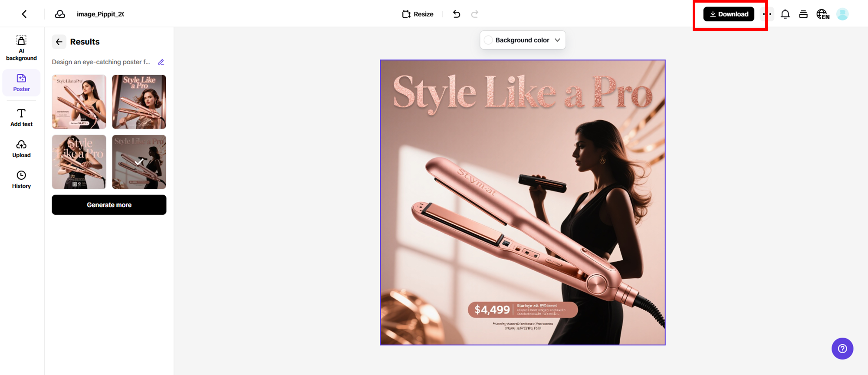The height and width of the screenshot is (375, 868).
Task: Go back using the top-left arrow
Action: coord(24,14)
